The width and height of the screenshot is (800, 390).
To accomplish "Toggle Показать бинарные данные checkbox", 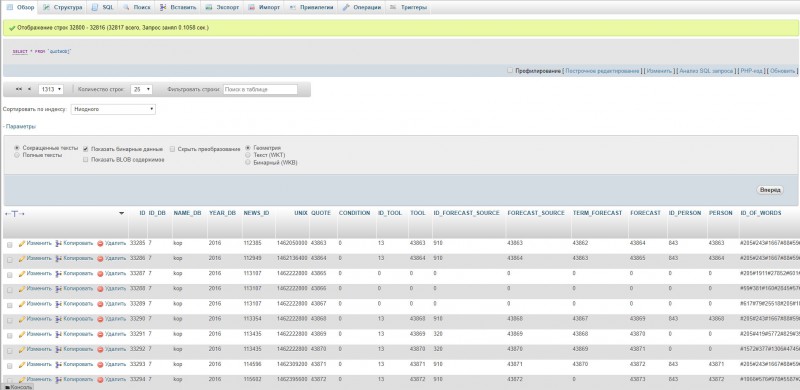I will coord(86,149).
